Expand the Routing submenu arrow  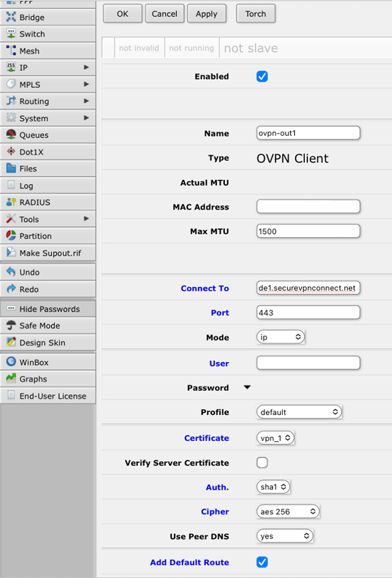[x=86, y=100]
